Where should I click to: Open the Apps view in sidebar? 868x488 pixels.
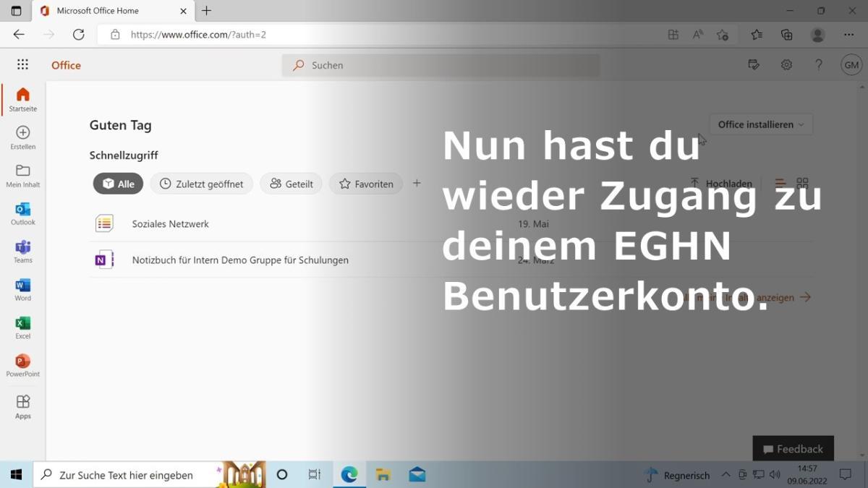click(x=22, y=406)
